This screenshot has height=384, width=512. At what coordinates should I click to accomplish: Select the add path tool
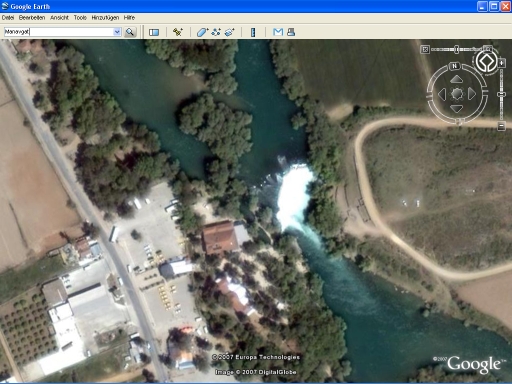point(216,32)
